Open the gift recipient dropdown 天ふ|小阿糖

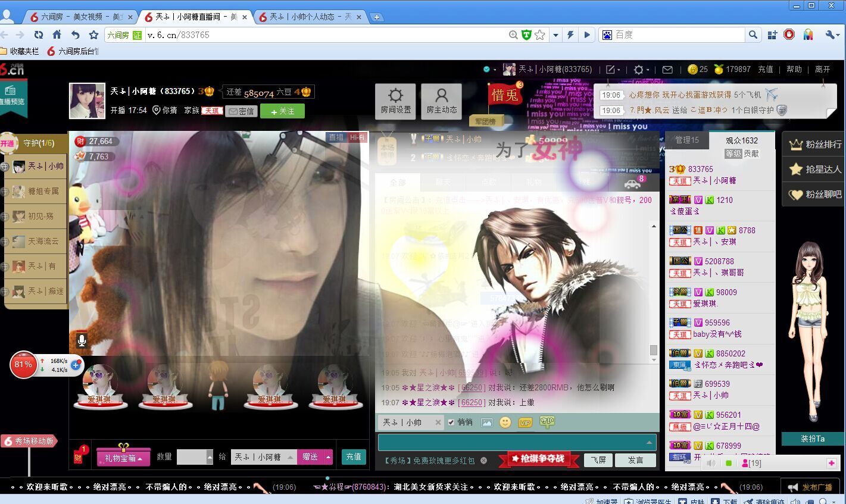tap(264, 457)
